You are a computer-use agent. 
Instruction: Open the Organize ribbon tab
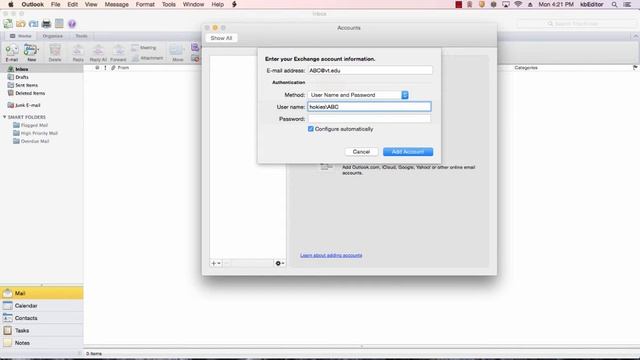pyautogui.click(x=53, y=36)
